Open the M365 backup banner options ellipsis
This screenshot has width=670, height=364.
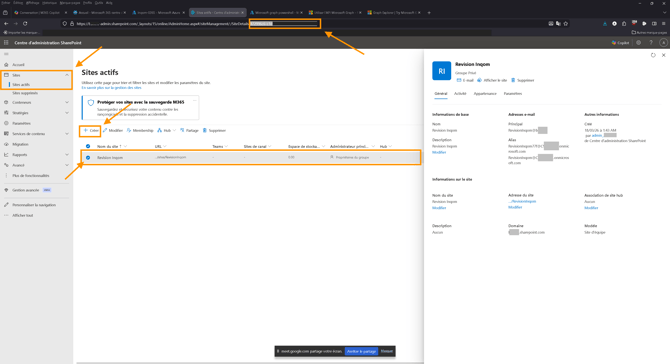click(194, 100)
